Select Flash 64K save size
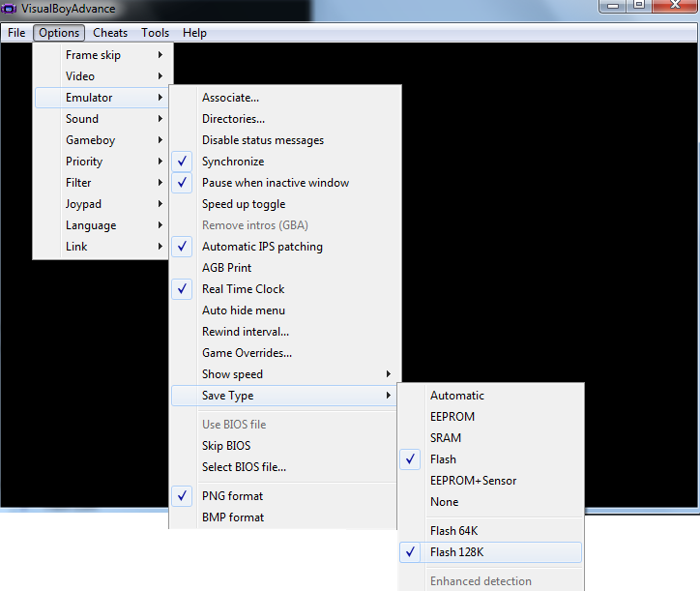Image resolution: width=700 pixels, height=591 pixels. click(x=453, y=531)
